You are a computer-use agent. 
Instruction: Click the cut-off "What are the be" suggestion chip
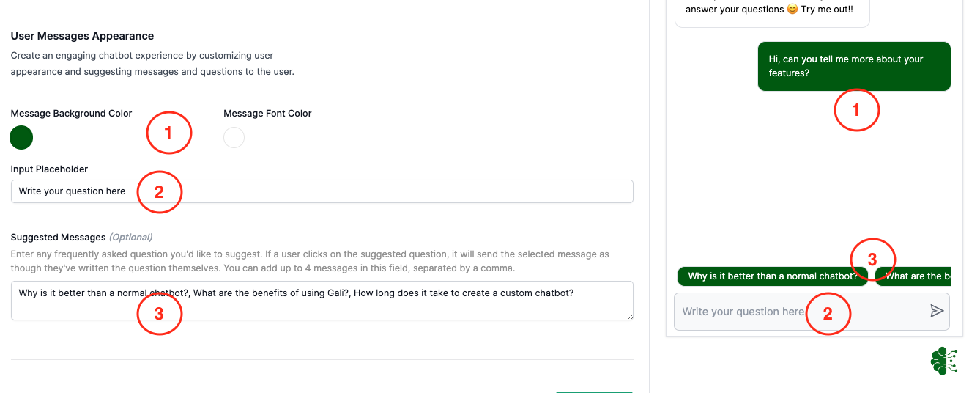point(913,276)
